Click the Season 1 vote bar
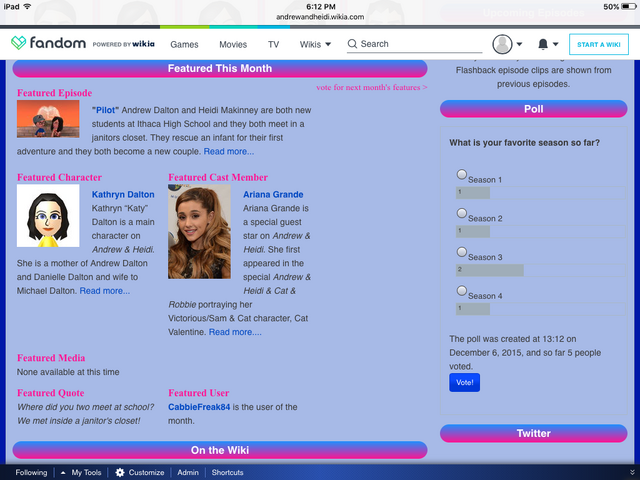640x480 pixels. coord(540,193)
